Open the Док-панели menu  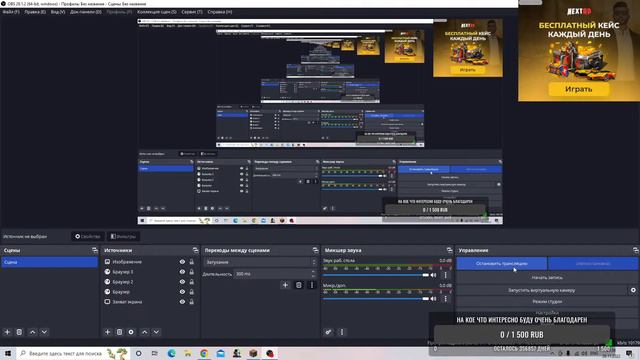(x=86, y=12)
